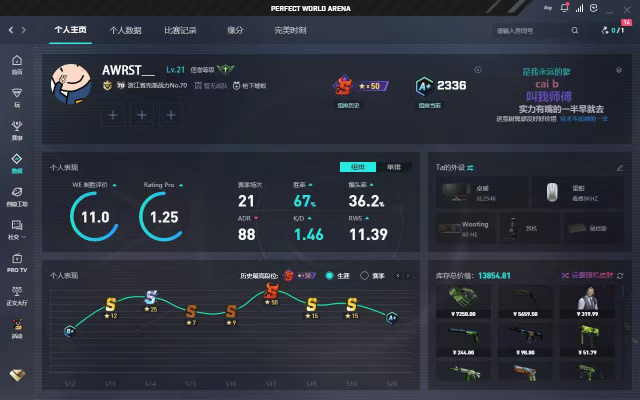Screen dimensions: 640x400
Task: Open the fourth top tab next to 比赛记录
Action: [235, 30]
